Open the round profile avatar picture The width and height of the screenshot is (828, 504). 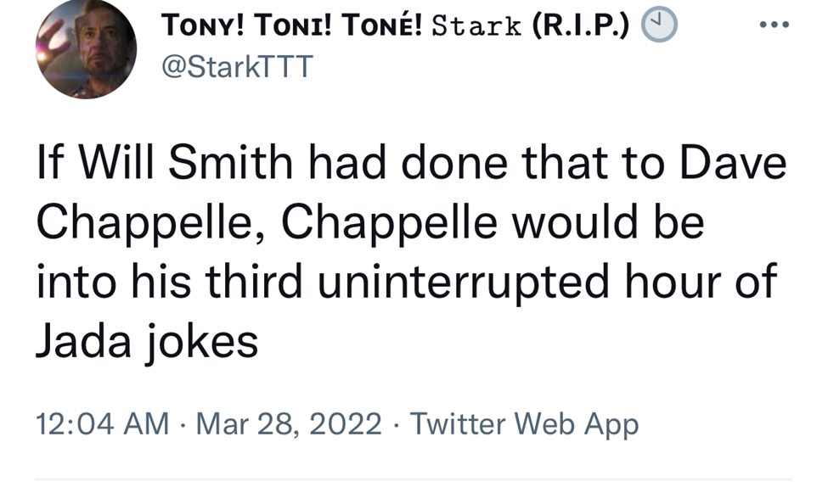tap(86, 49)
